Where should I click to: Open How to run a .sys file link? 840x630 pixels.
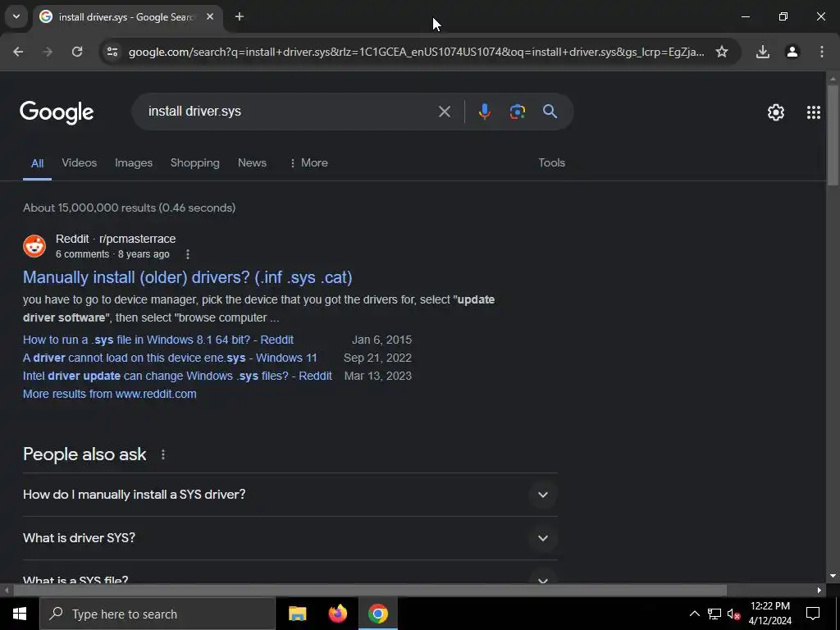coord(158,340)
